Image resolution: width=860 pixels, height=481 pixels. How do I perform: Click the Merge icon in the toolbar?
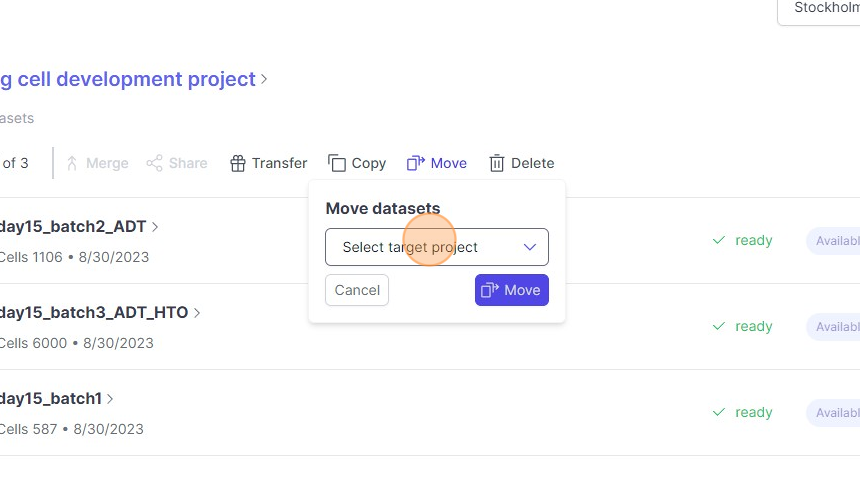tap(72, 163)
